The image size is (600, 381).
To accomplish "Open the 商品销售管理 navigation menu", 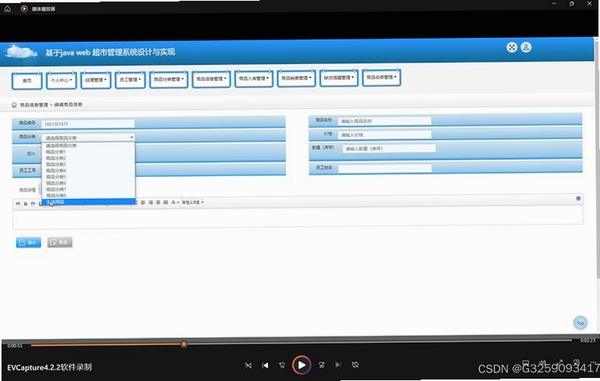I will (296, 78).
